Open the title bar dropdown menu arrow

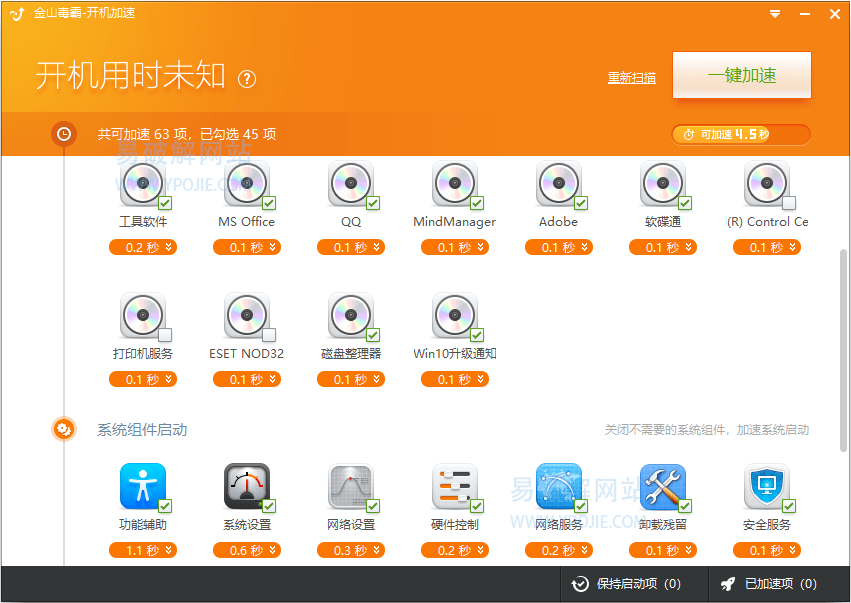click(775, 14)
